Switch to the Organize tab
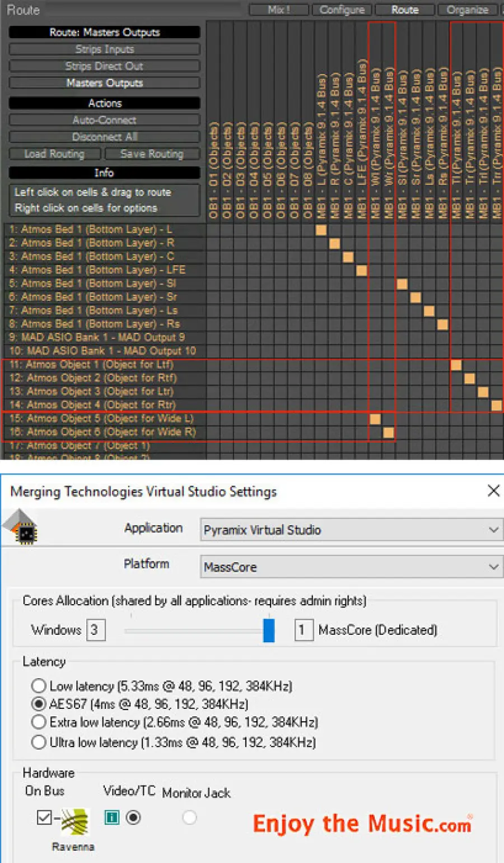The image size is (504, 863). tap(467, 10)
